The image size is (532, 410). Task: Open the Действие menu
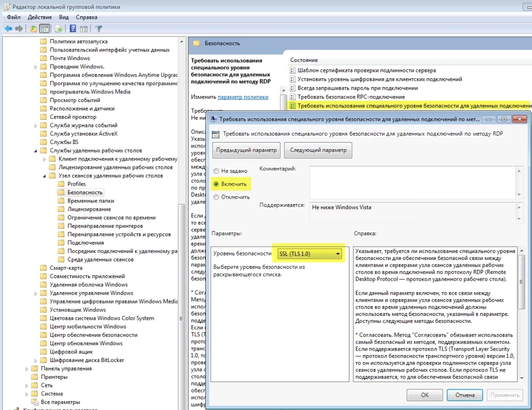click(40, 17)
